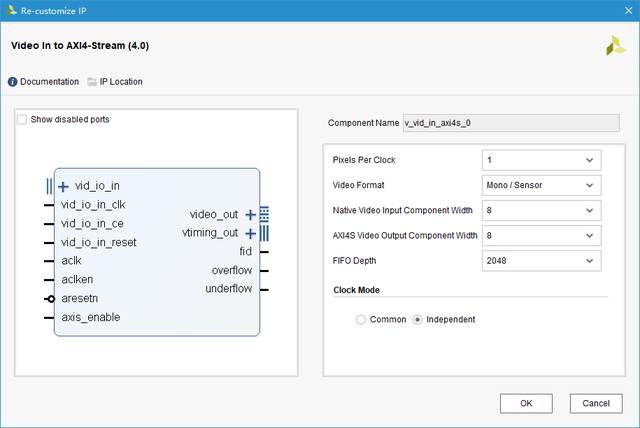Click the Documentation link
640x428 pixels.
[49, 82]
